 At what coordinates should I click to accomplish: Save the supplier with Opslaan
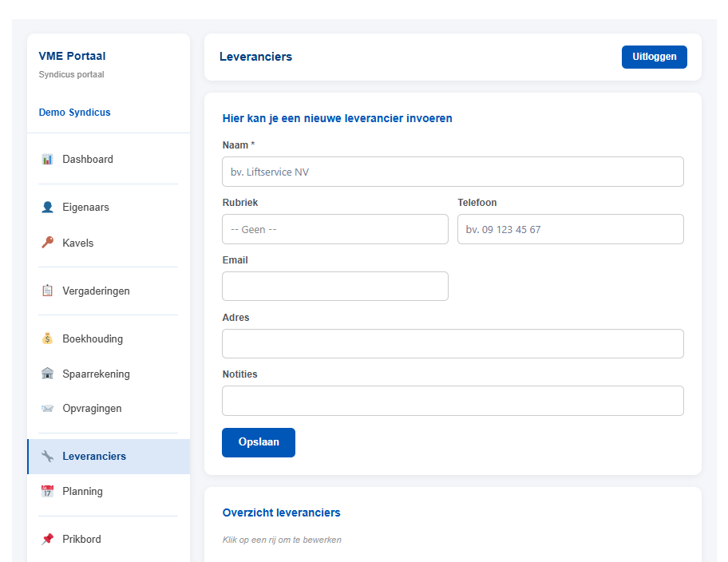[x=259, y=442]
